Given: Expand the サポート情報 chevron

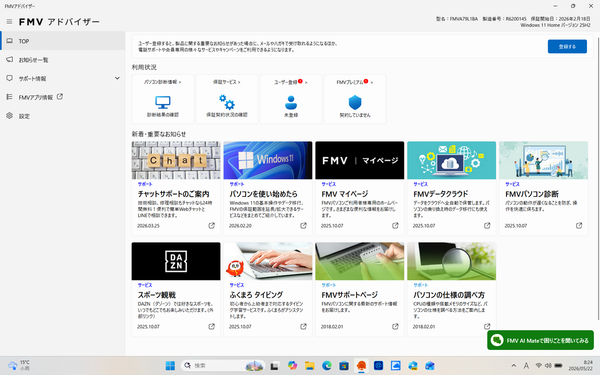Looking at the screenshot, I should click(117, 78).
